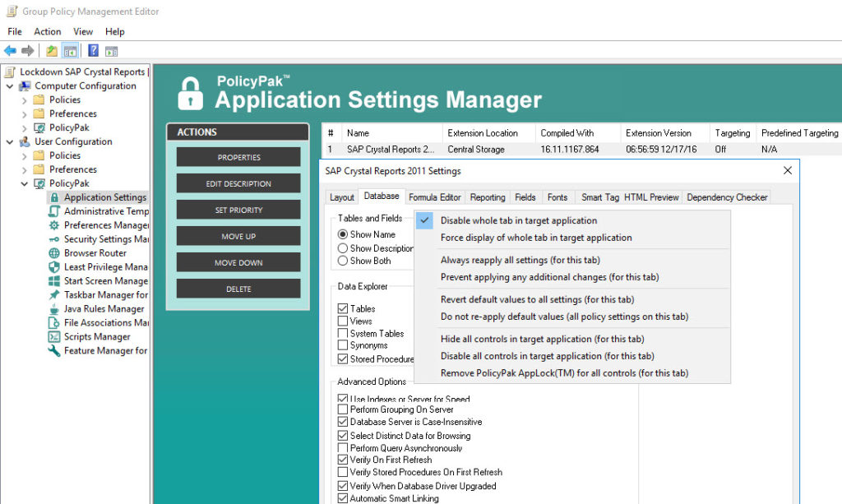Check Perform Grouping On Server checkbox
This screenshot has height=504, width=842.
pyautogui.click(x=343, y=409)
